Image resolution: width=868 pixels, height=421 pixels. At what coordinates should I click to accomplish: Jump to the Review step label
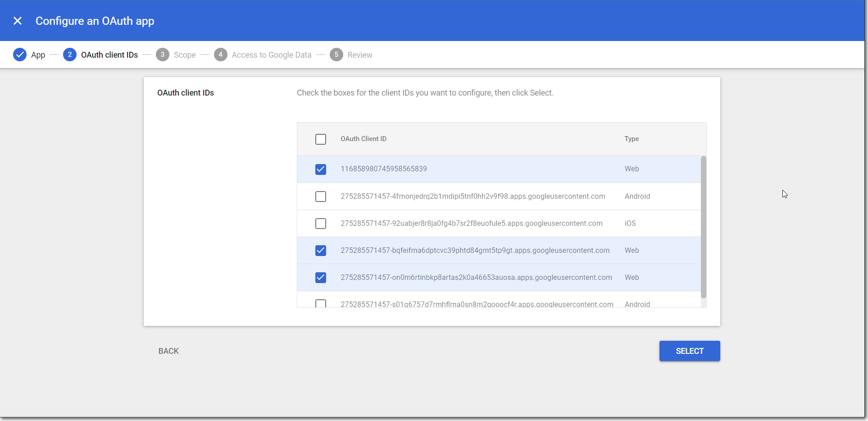(359, 55)
